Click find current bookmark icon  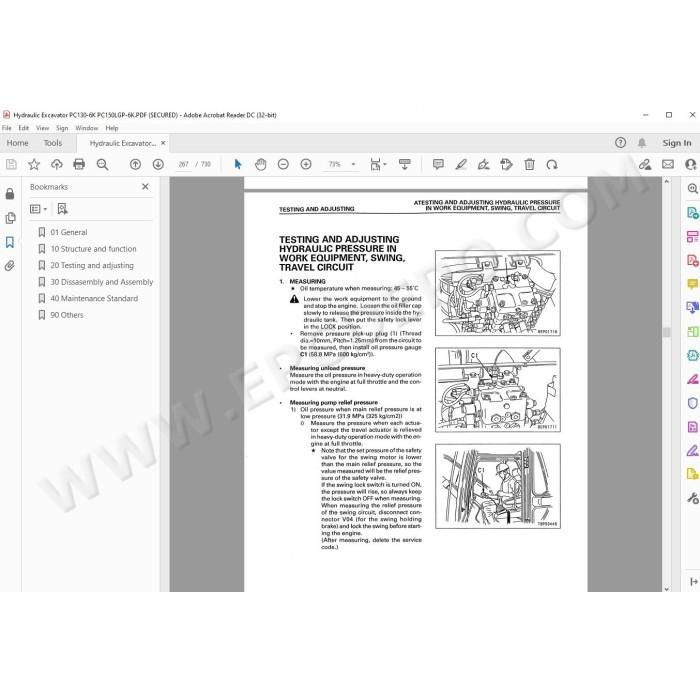62,209
